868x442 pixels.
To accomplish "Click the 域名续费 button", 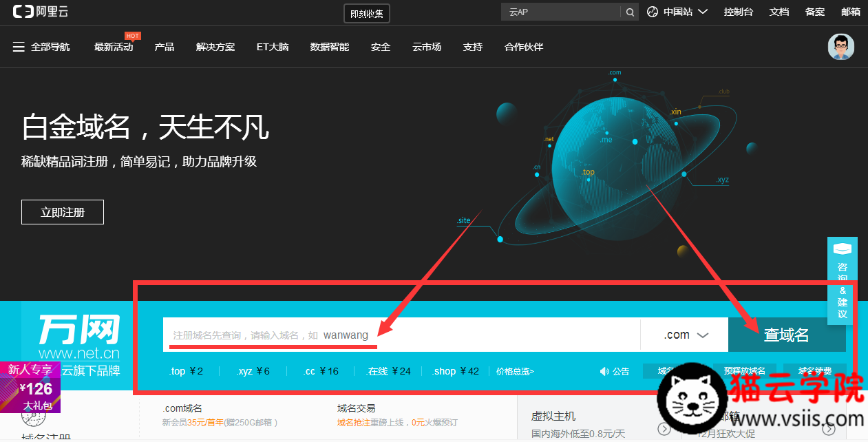I will [815, 371].
